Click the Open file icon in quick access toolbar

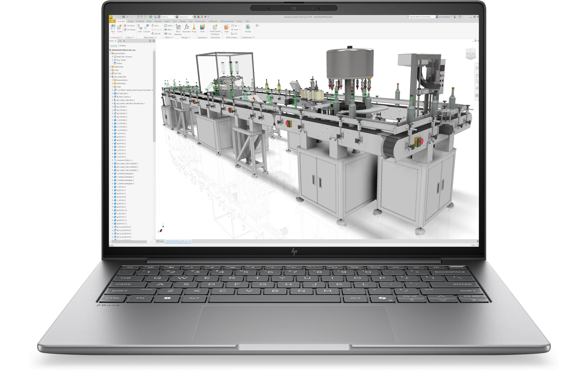coord(120,17)
